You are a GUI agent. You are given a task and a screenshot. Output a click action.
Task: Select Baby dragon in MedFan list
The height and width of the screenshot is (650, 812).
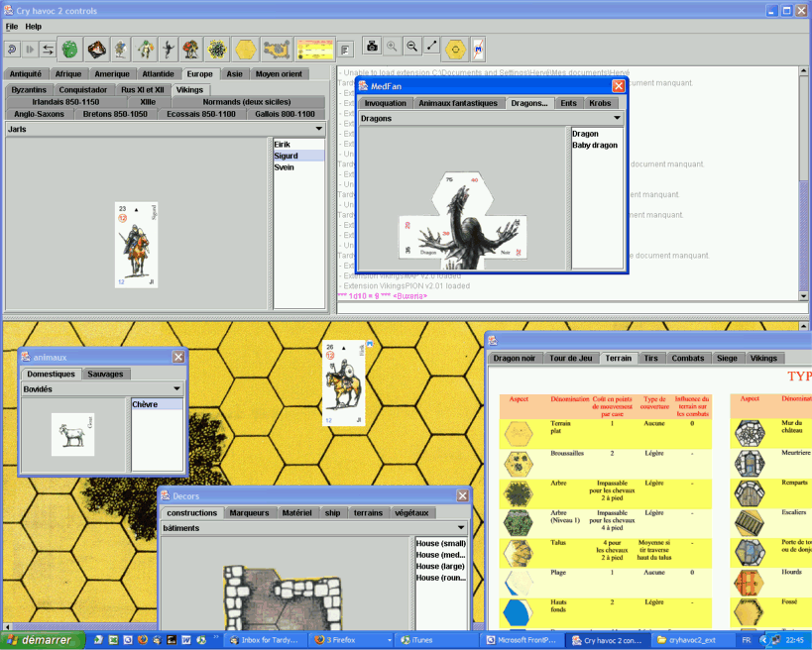pos(595,145)
